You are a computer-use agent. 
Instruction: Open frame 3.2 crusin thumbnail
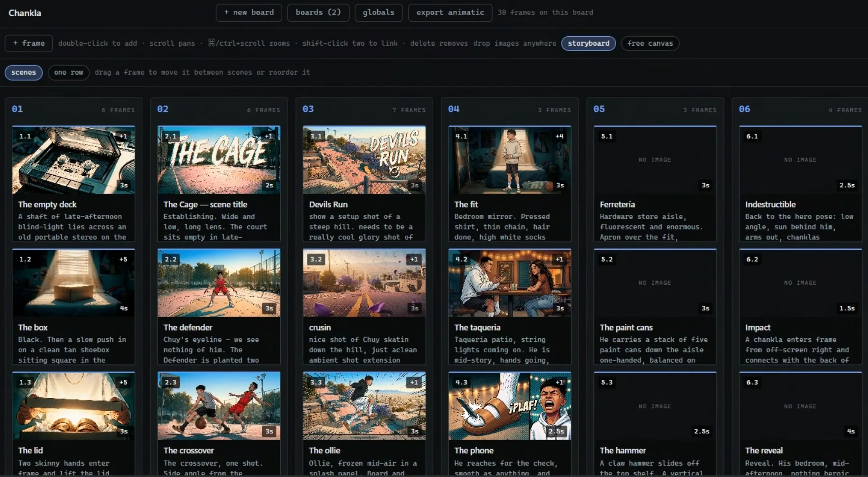pos(364,283)
